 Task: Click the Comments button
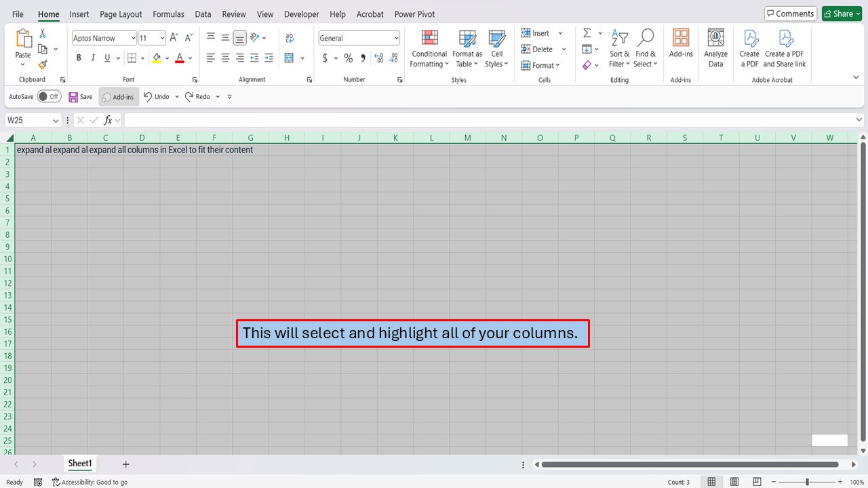790,13
